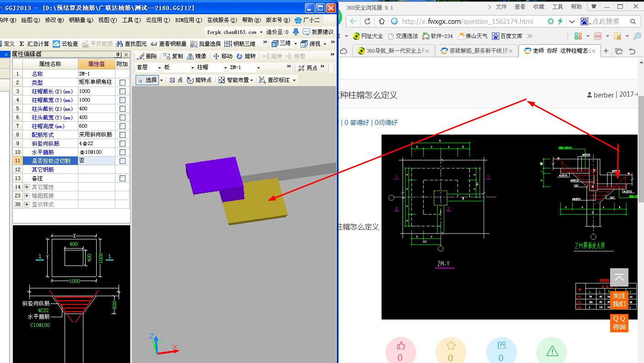Screen dimensions: 644x363
Task: Open the 修改(M) menu
Action: pos(55,20)
